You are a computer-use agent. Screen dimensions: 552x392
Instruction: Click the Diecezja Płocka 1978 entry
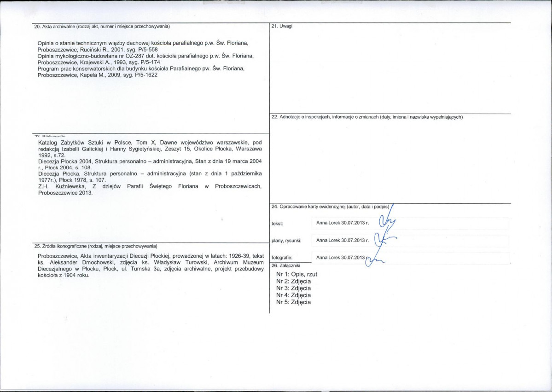pos(150,177)
